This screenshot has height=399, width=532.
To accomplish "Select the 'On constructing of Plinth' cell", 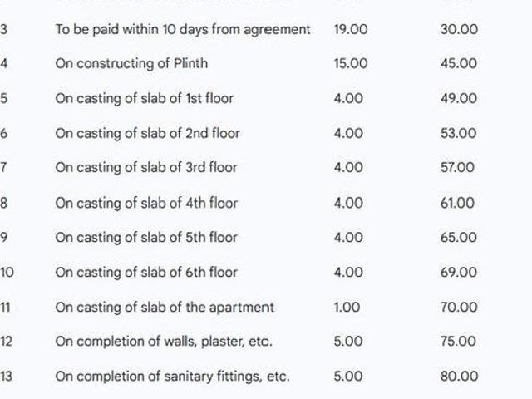I will point(131,64).
